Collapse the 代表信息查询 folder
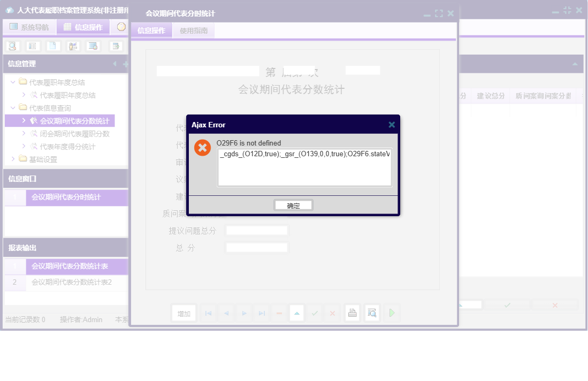Screen dimensions: 588x381 click(13, 108)
